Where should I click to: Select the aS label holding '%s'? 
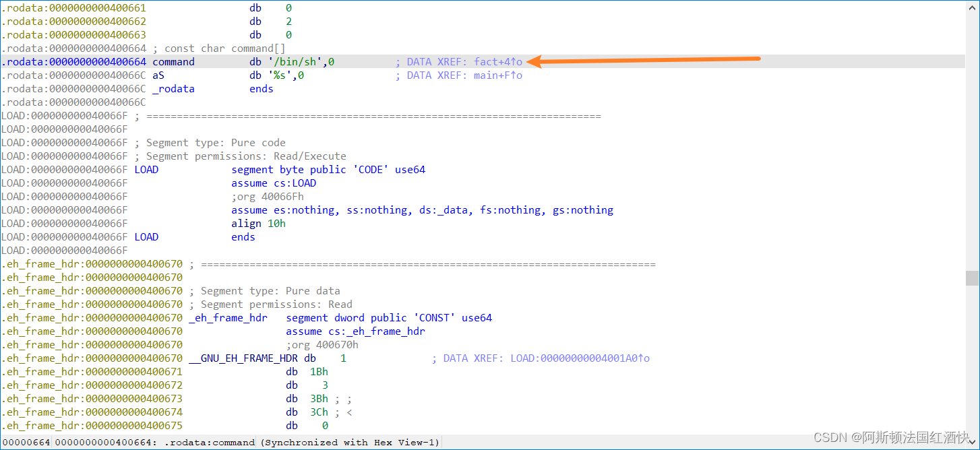(158, 75)
